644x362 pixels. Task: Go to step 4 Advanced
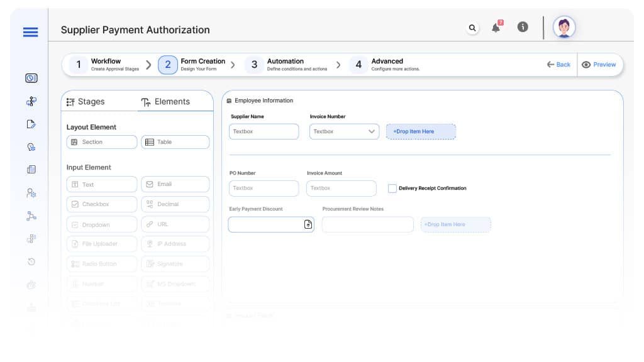[385, 65]
